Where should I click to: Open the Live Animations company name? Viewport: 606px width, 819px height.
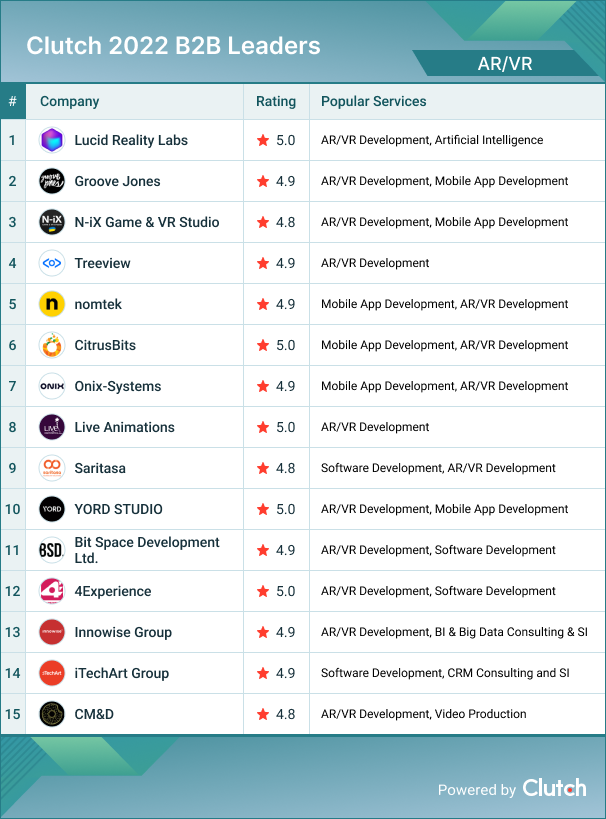click(x=124, y=427)
